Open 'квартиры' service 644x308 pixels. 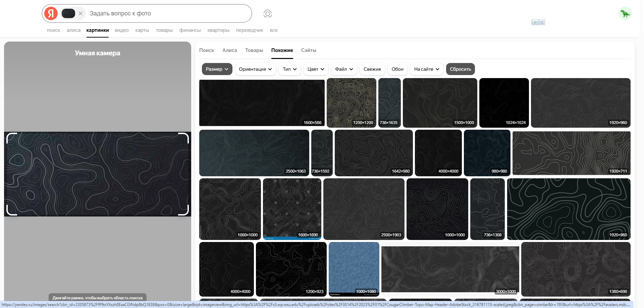[218, 30]
